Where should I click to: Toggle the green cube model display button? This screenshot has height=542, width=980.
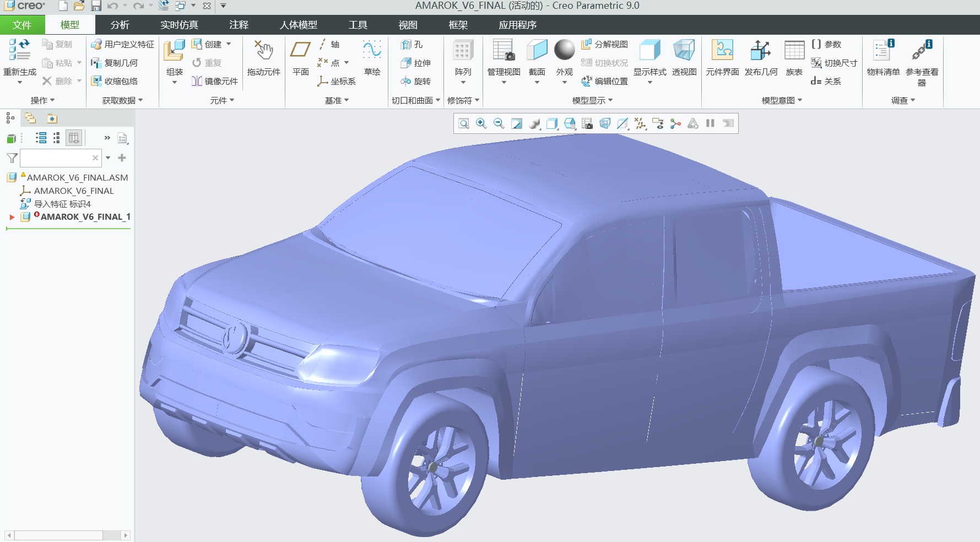click(x=11, y=138)
